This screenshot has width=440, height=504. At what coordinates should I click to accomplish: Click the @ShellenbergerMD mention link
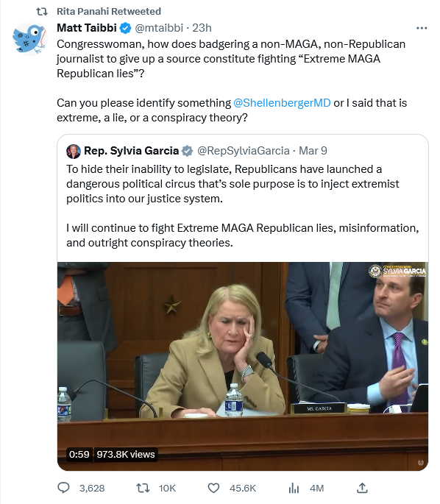click(x=282, y=103)
